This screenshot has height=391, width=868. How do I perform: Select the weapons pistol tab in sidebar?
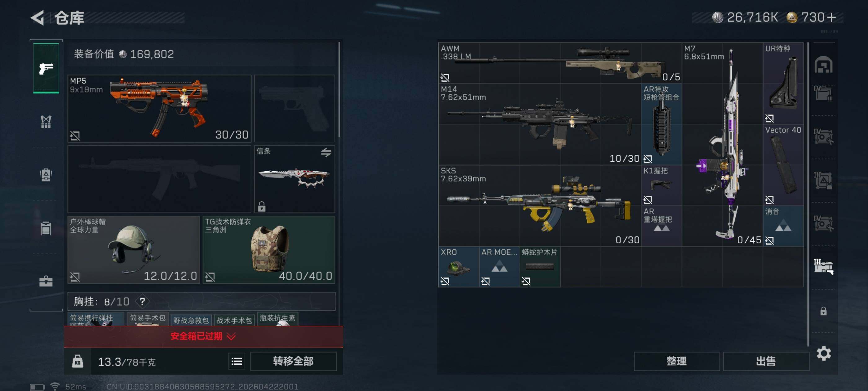pyautogui.click(x=46, y=68)
